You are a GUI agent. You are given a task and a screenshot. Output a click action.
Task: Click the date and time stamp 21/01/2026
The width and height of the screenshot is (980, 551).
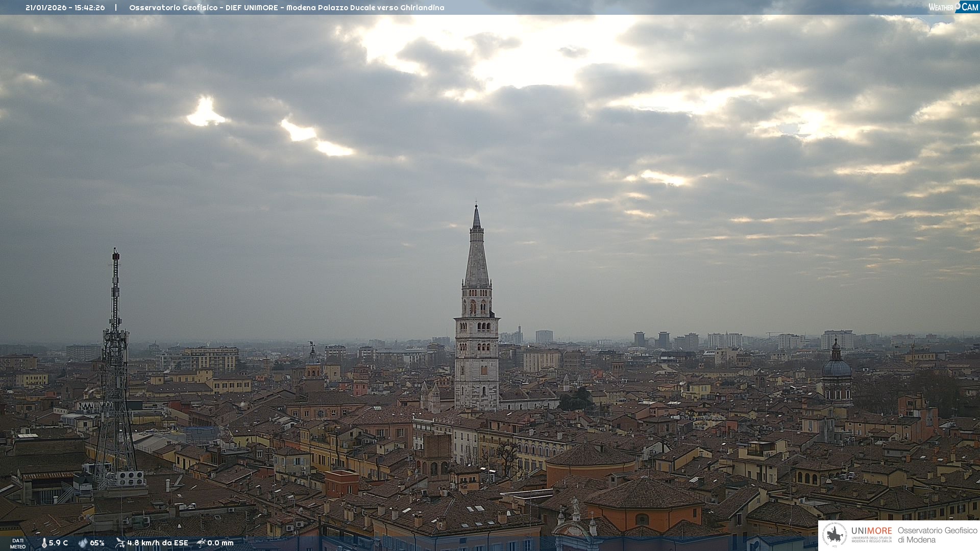[65, 8]
